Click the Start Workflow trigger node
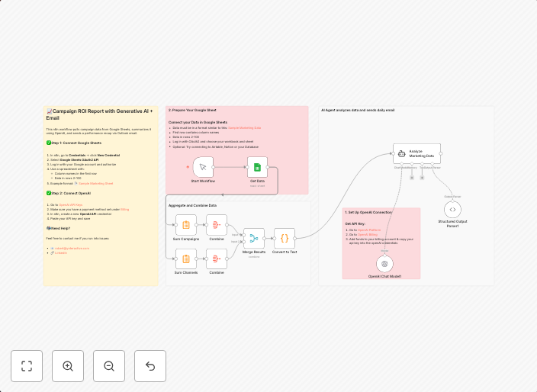 pos(203,167)
